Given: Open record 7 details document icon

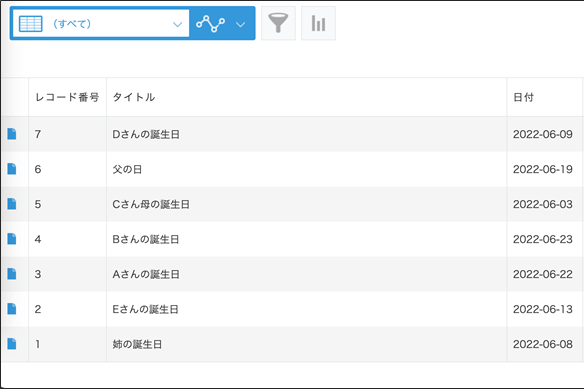Looking at the screenshot, I should [12, 134].
